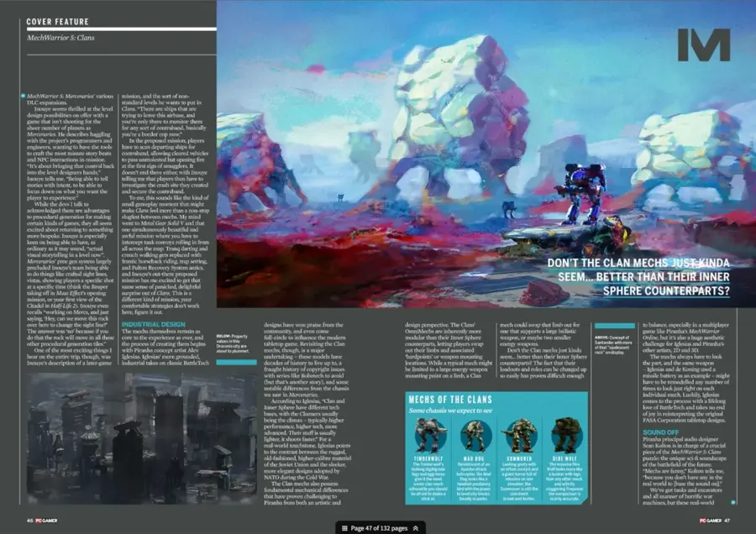Viewport: 756px width, 534px height.
Task: Click the PC Gamer logo beside page 46
Action: tap(47, 521)
